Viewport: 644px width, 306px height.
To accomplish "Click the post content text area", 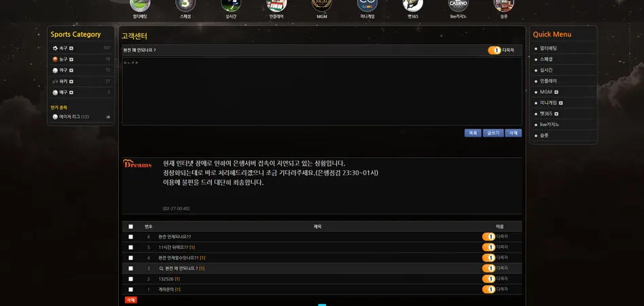I will (x=322, y=91).
